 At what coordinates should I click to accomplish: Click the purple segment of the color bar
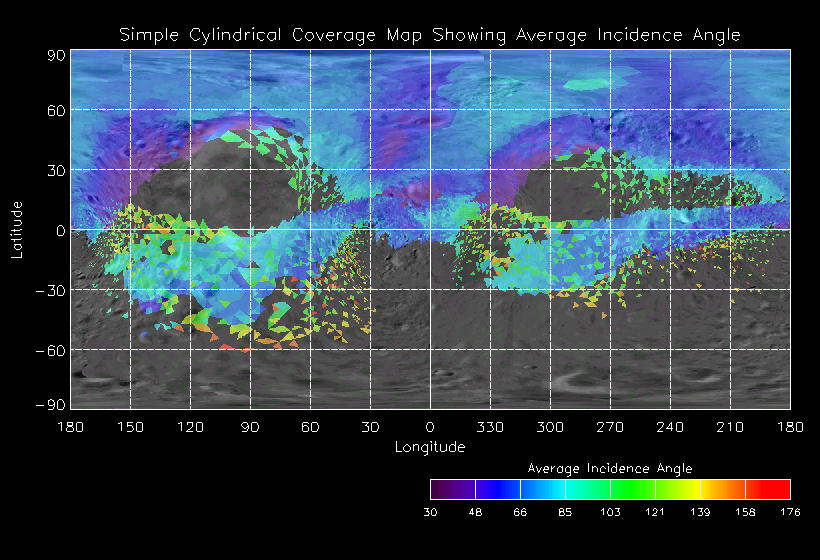click(453, 489)
